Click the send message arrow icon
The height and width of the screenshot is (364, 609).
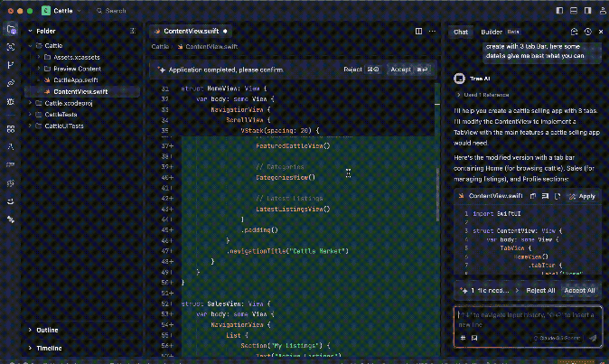click(x=593, y=338)
